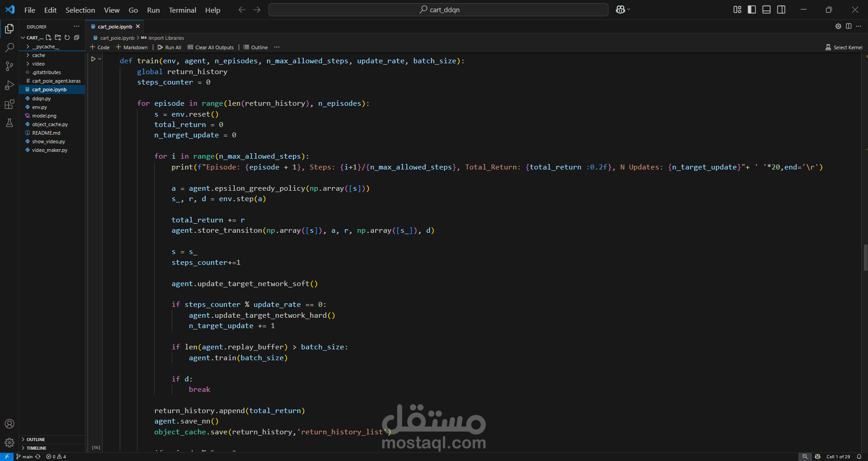Click the main branch indicator

(x=24, y=456)
